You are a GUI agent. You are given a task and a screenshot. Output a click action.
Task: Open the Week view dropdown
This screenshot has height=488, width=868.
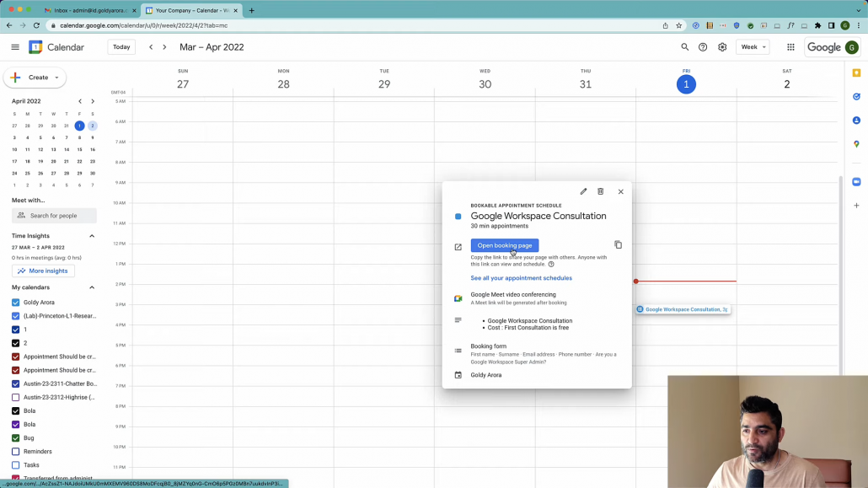[753, 47]
